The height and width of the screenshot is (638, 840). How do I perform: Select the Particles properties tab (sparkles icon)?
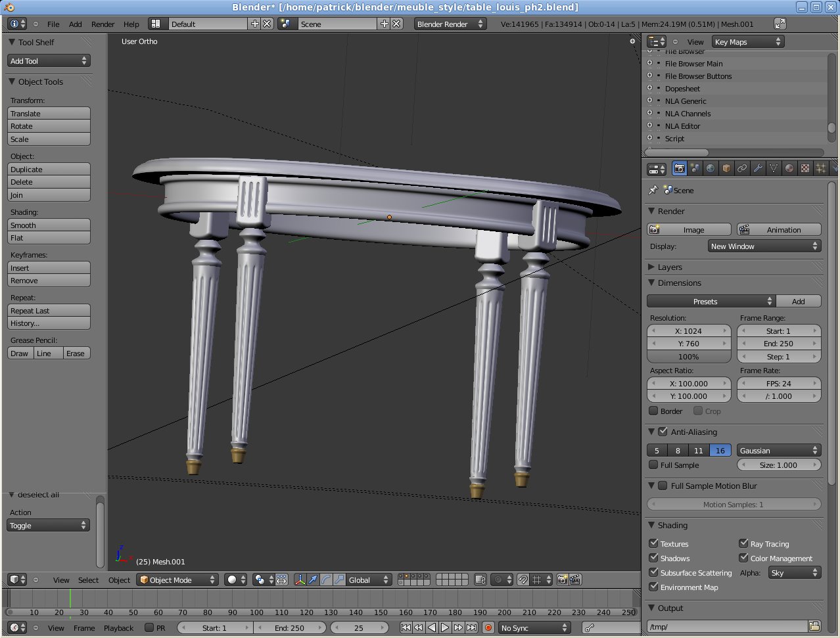pos(820,168)
